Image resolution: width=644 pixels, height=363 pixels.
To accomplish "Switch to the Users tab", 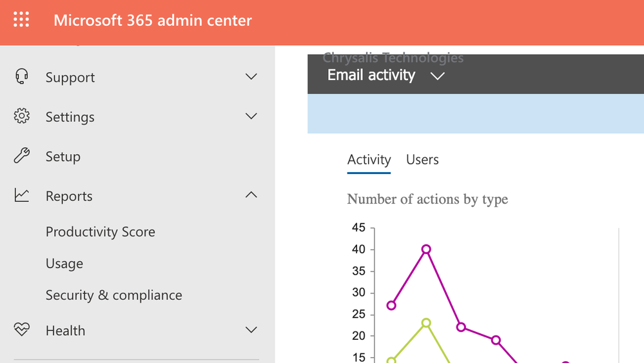I will coord(422,160).
